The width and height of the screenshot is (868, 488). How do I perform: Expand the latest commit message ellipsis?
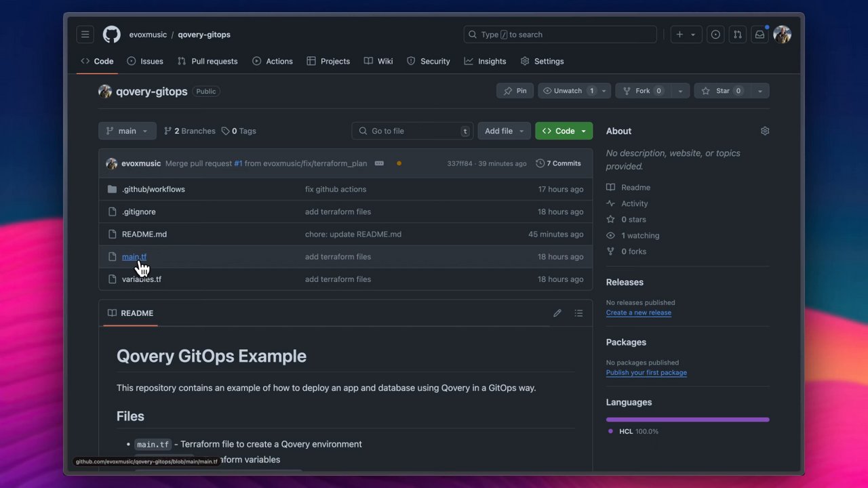point(379,163)
